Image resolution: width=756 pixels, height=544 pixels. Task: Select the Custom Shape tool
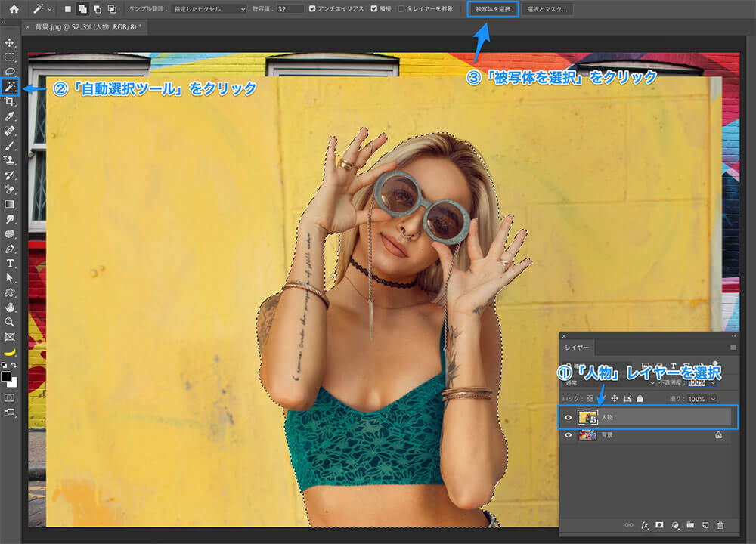coord(10,292)
